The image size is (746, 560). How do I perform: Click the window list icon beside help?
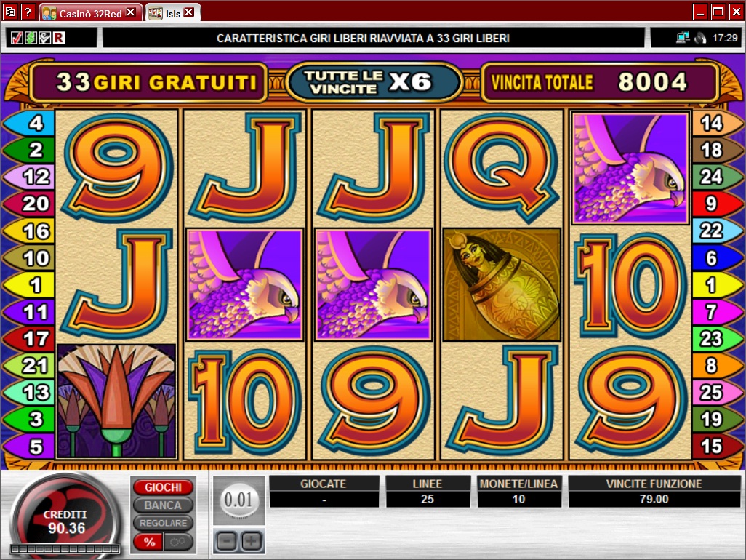pyautogui.click(x=10, y=12)
